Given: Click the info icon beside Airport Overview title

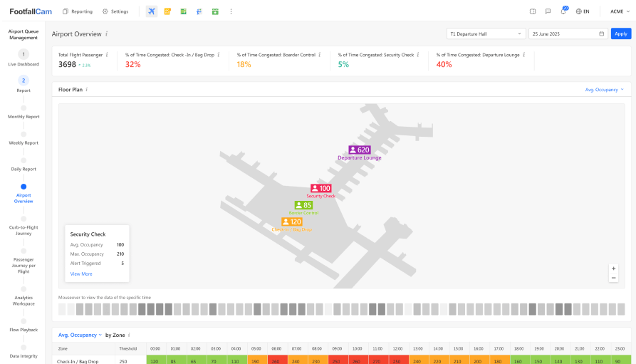Looking at the screenshot, I should [107, 33].
